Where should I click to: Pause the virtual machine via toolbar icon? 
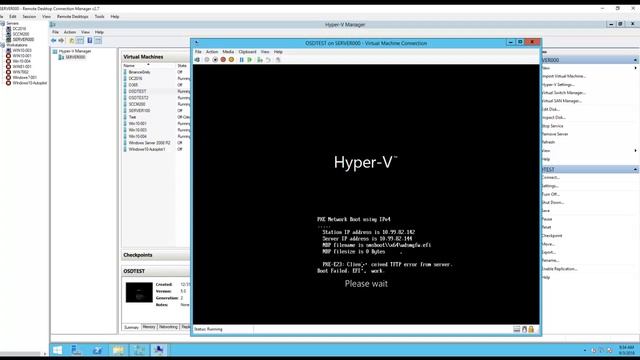(x=241, y=60)
